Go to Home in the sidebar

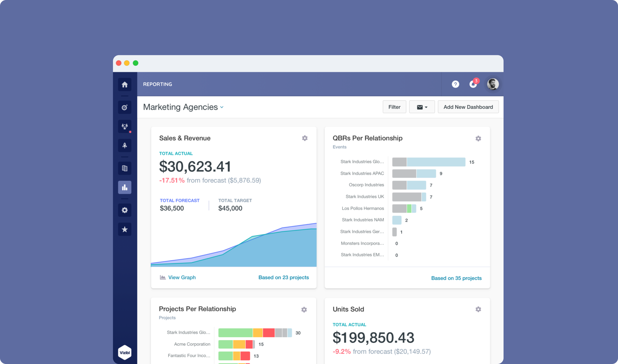coord(125,85)
